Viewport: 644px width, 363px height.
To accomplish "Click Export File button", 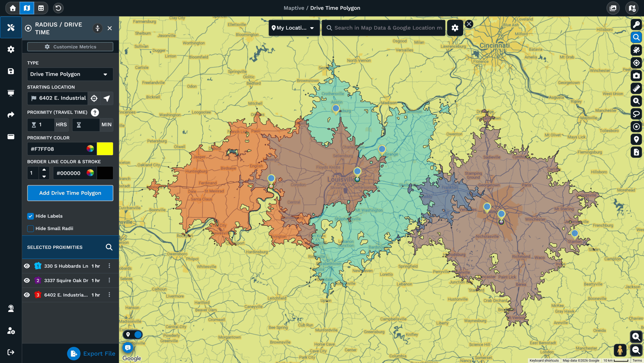I will coord(91,353).
